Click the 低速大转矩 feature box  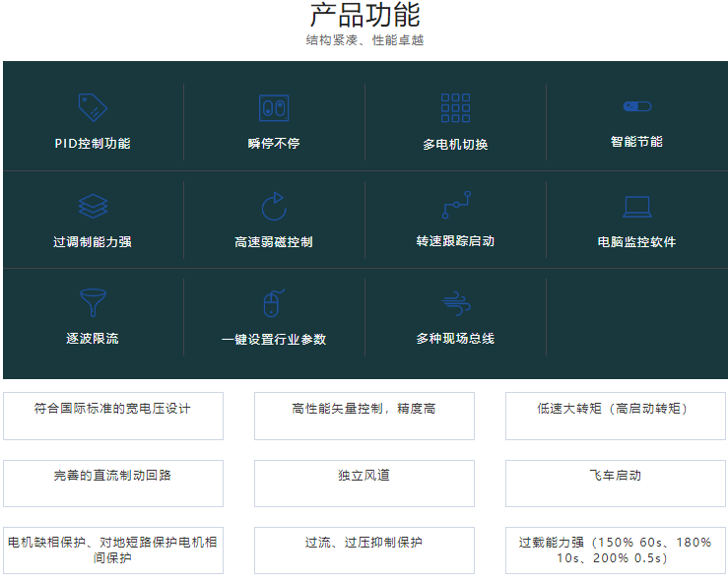(x=616, y=416)
